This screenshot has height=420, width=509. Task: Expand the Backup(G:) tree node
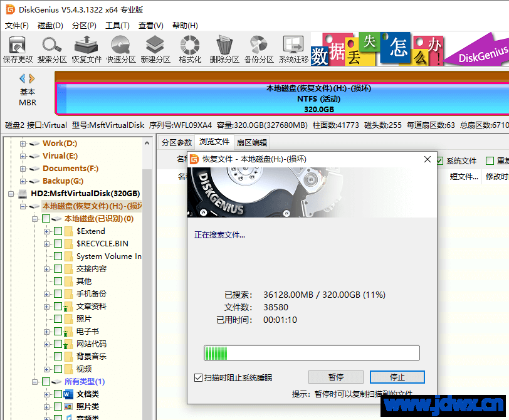[x=23, y=181]
